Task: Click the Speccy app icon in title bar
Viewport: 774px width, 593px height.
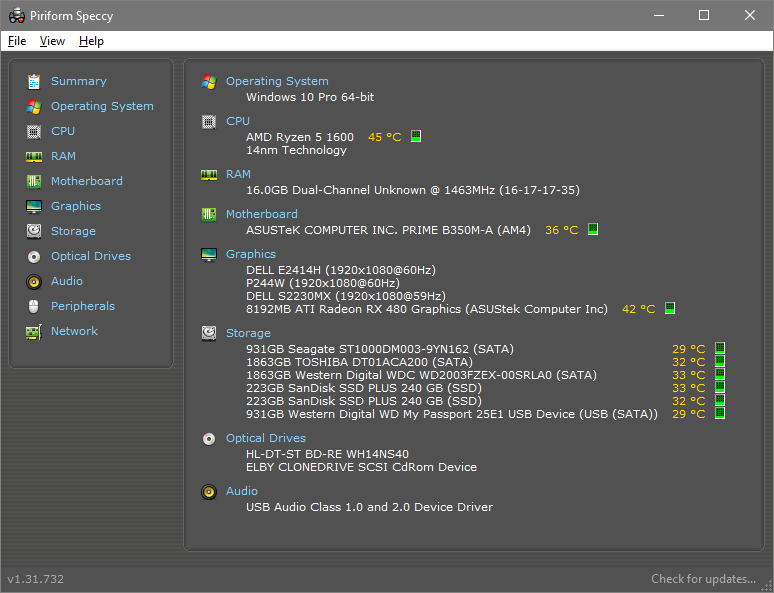Action: [17, 16]
